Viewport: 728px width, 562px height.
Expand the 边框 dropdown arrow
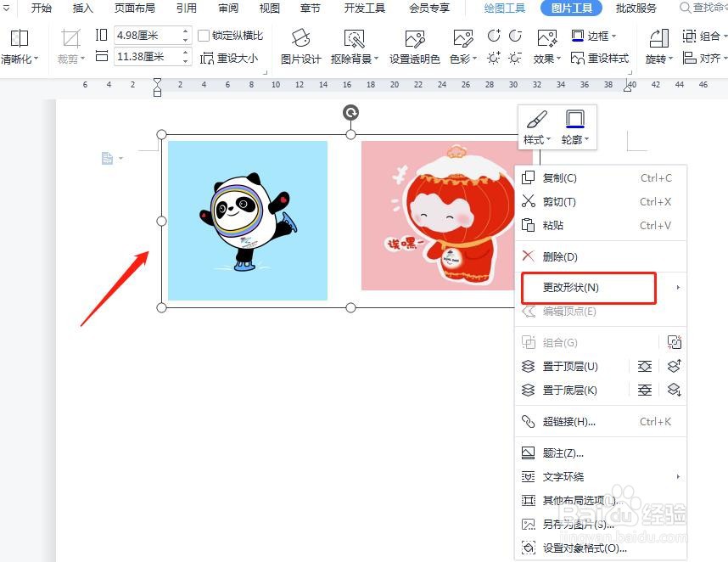(613, 37)
